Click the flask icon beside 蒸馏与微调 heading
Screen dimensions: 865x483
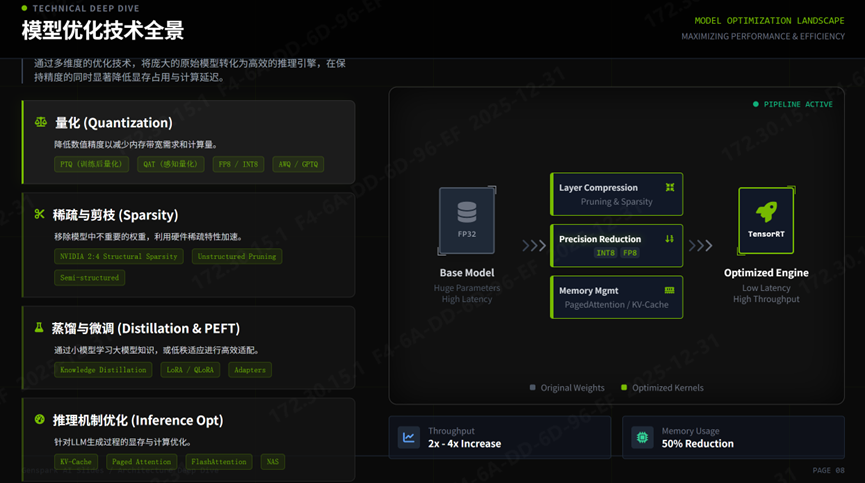pyautogui.click(x=39, y=328)
